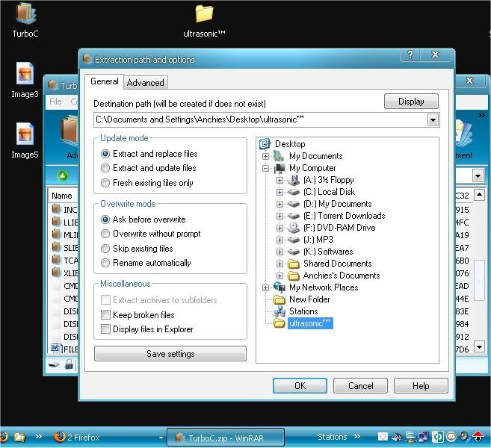Click the destination path text field
Screen dimensions: 491x448
click(261, 119)
